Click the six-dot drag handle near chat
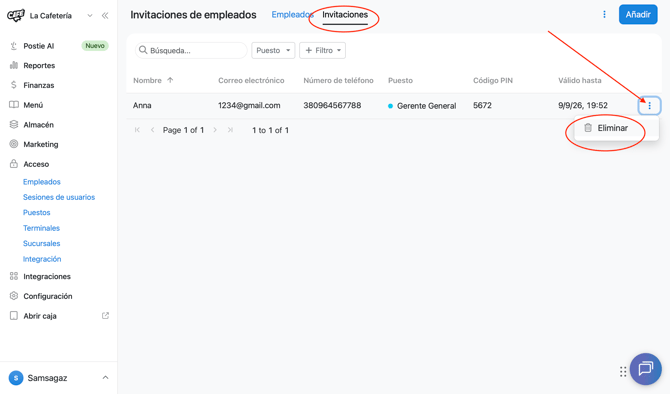Image resolution: width=670 pixels, height=394 pixels. coord(623,372)
